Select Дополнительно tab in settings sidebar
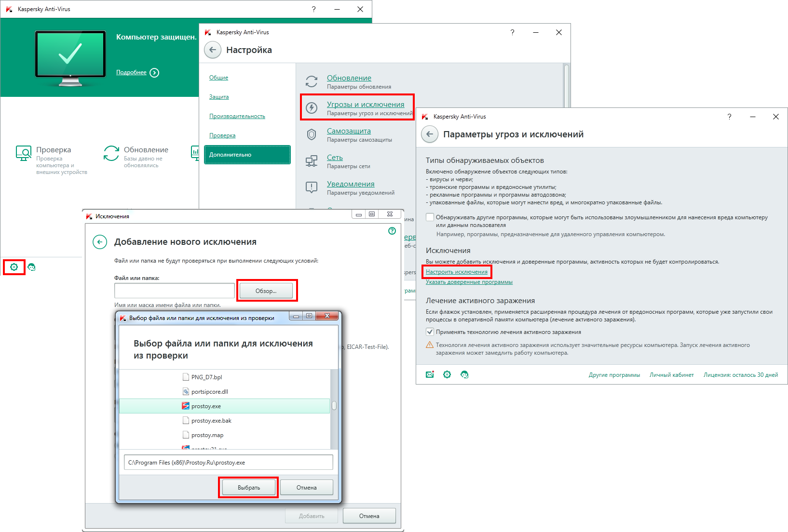Image resolution: width=788 pixels, height=532 pixels. (247, 155)
